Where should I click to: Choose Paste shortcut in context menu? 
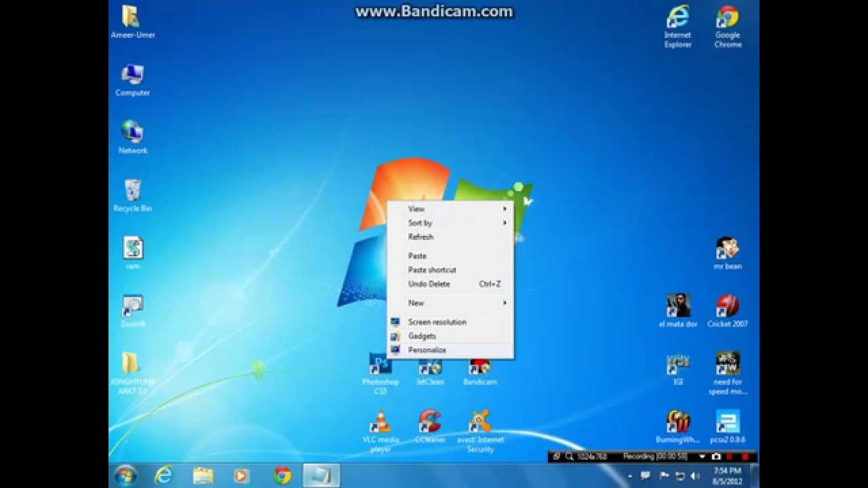click(x=450, y=270)
